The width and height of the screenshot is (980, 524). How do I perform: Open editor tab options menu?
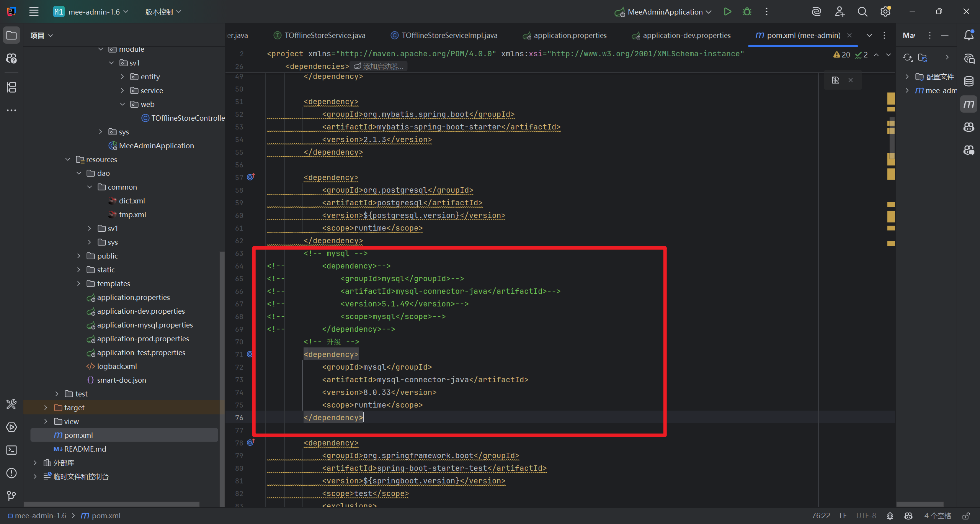884,35
